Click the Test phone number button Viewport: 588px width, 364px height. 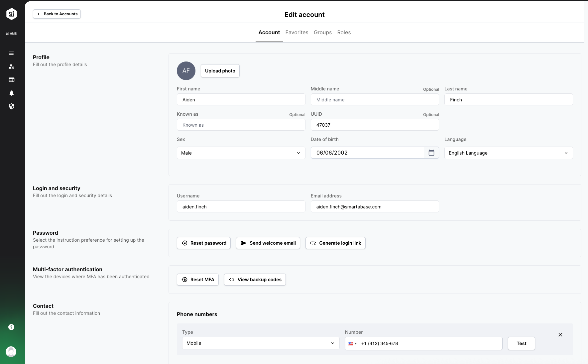pos(522,343)
